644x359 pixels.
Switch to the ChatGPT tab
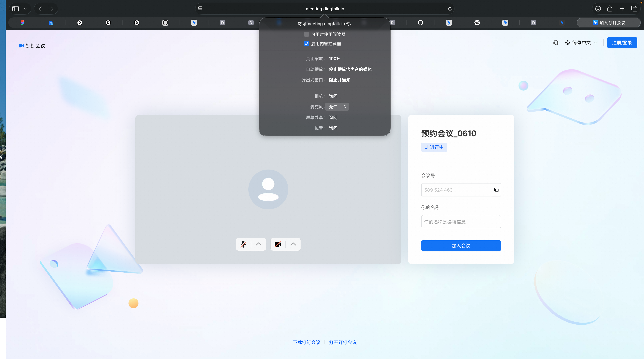(x=477, y=23)
